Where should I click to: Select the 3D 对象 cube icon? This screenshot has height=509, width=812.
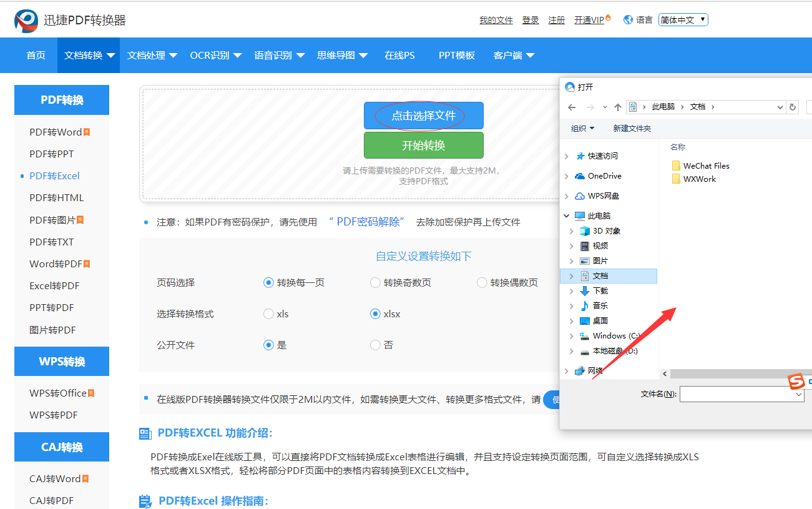coord(585,231)
